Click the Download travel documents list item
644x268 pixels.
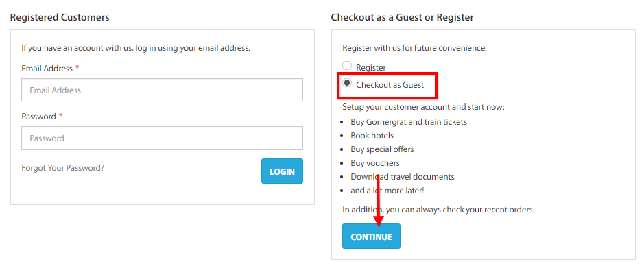403,177
